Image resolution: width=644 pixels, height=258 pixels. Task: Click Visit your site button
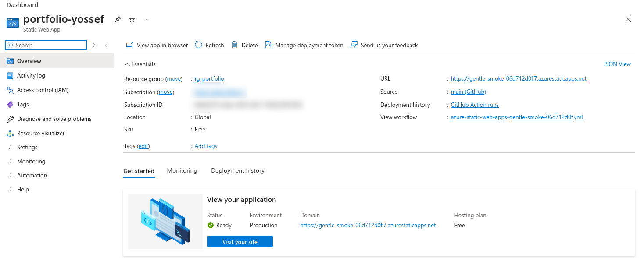tap(240, 242)
